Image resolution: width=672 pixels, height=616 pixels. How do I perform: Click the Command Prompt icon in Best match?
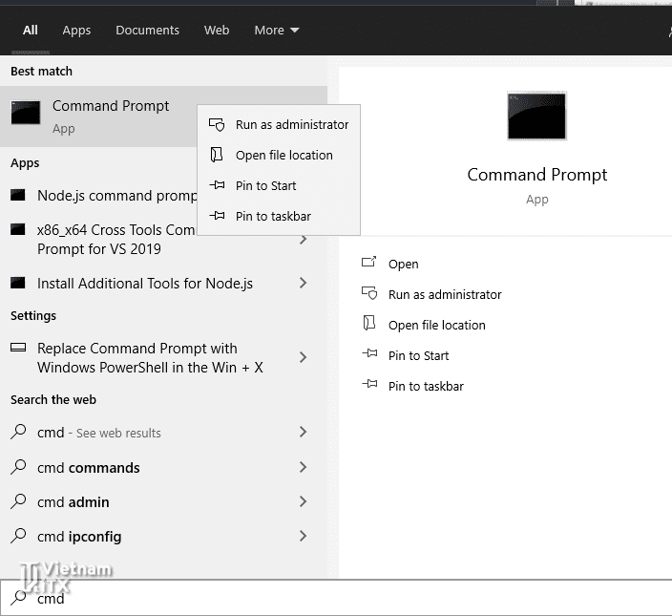(26, 113)
